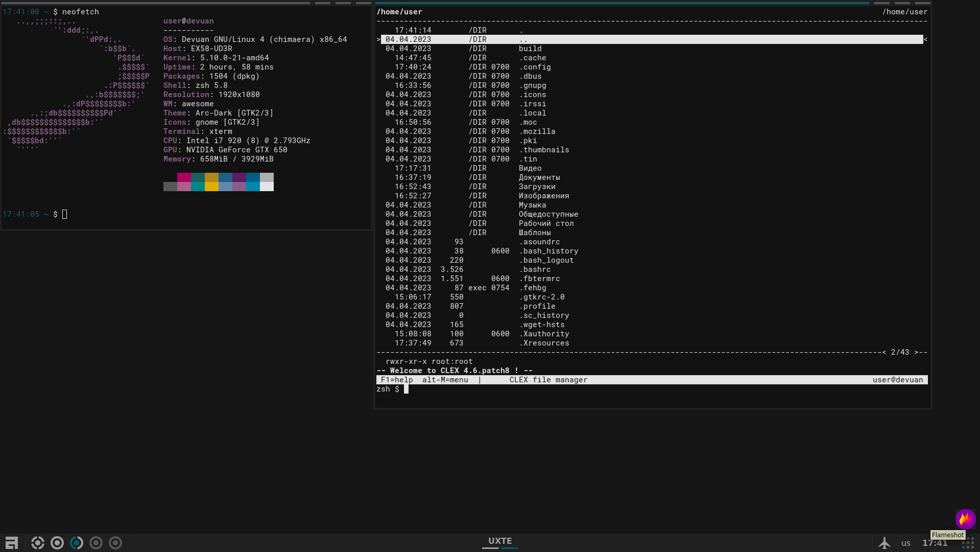Open the awesome main menu launcher icon

(12, 543)
